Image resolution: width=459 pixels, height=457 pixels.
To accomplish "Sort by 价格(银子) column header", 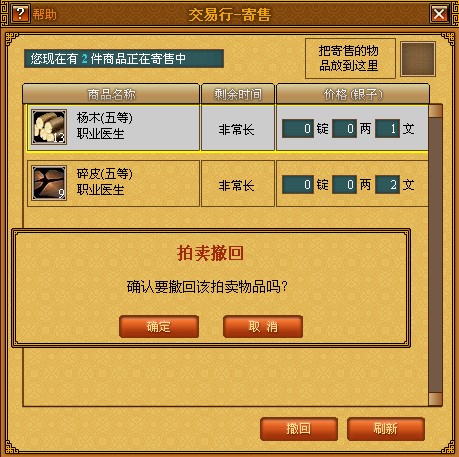I will [353, 94].
